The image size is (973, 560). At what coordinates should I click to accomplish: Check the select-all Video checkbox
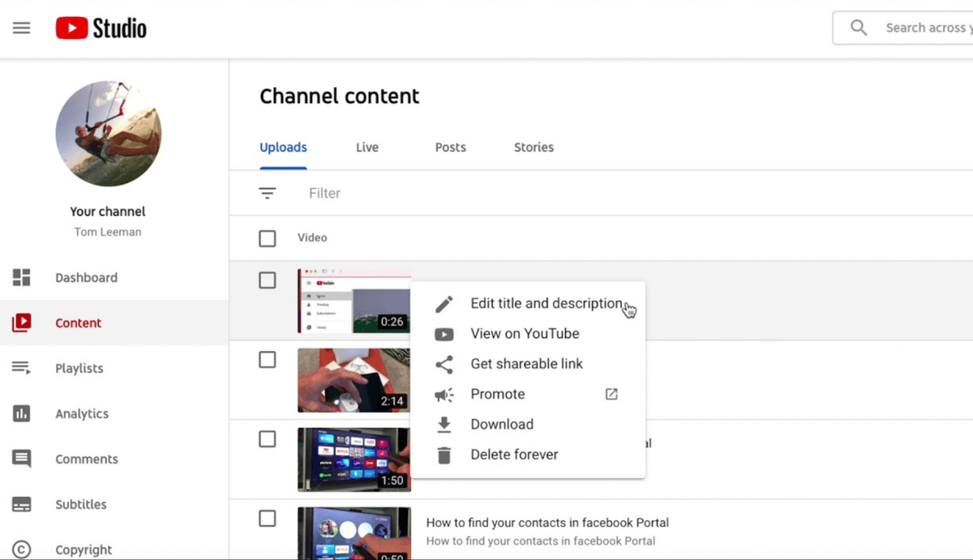267,237
